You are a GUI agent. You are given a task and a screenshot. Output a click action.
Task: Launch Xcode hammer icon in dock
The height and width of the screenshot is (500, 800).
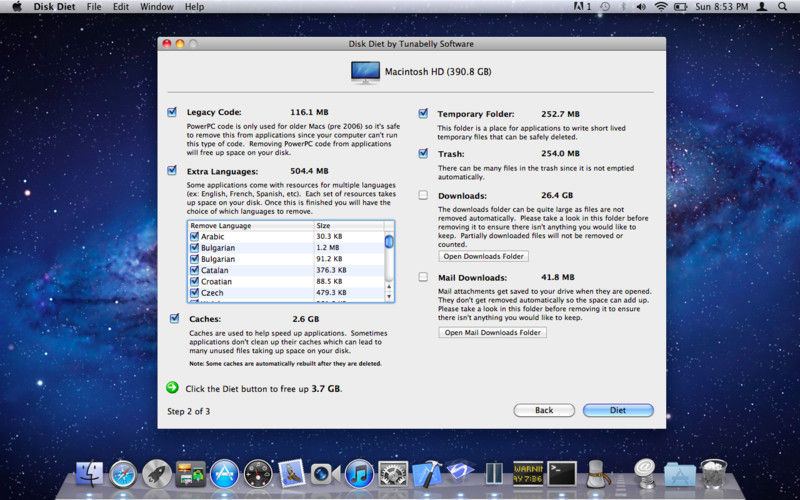(427, 474)
